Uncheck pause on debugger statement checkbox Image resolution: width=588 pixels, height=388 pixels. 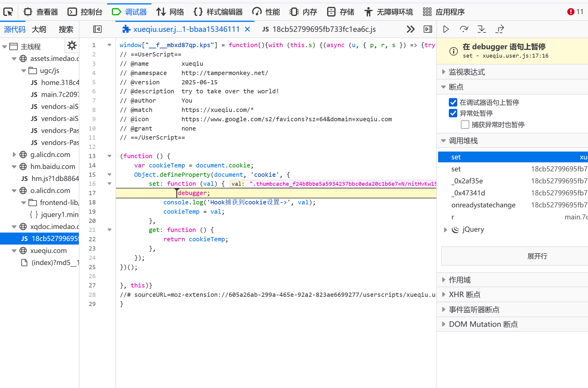453,103
